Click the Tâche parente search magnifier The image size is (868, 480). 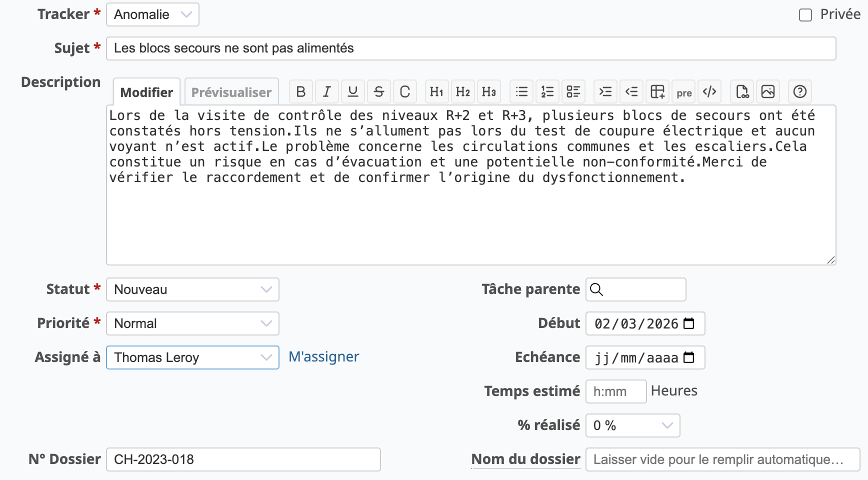[x=596, y=289]
